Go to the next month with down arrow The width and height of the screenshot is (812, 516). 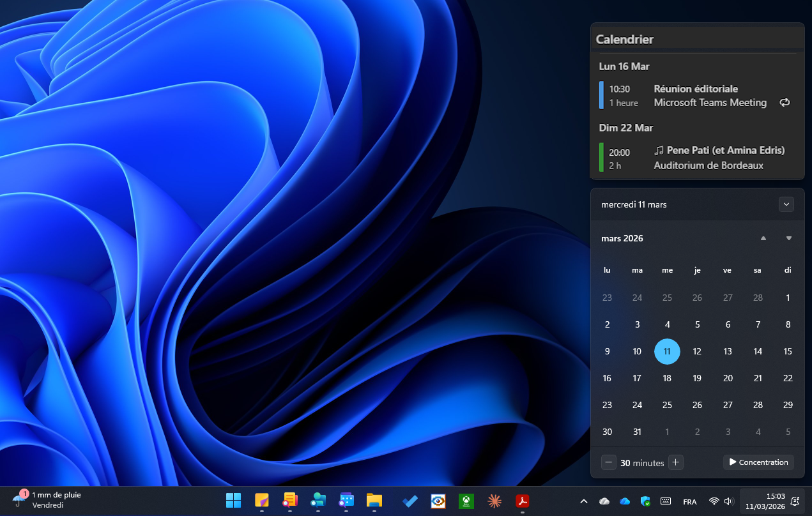click(789, 238)
